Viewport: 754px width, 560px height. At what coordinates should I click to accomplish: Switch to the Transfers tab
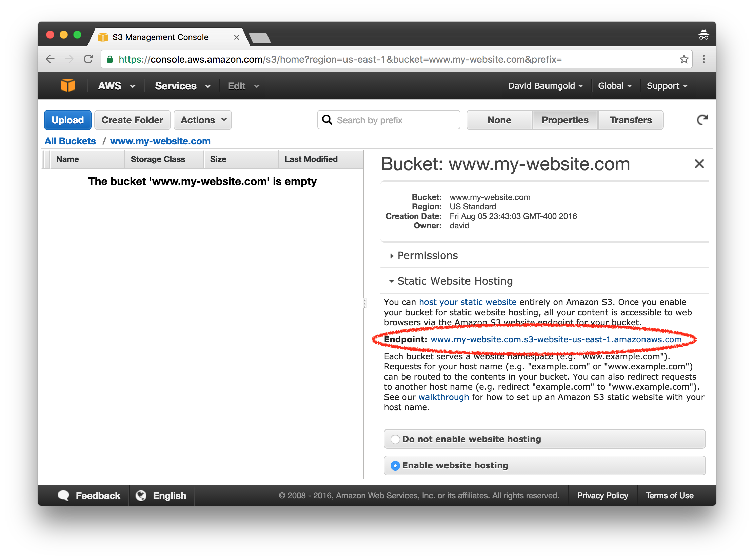coord(631,120)
